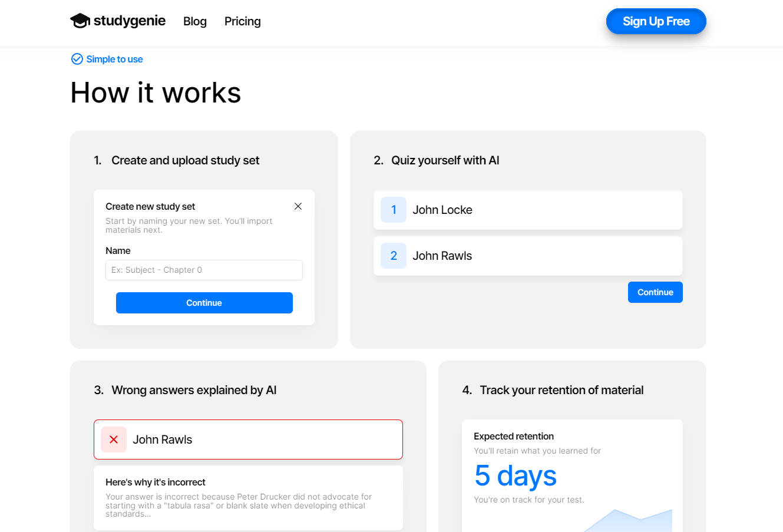Screen dimensions: 783x532
Task: Close the Create new study set dialog
Action: [298, 206]
